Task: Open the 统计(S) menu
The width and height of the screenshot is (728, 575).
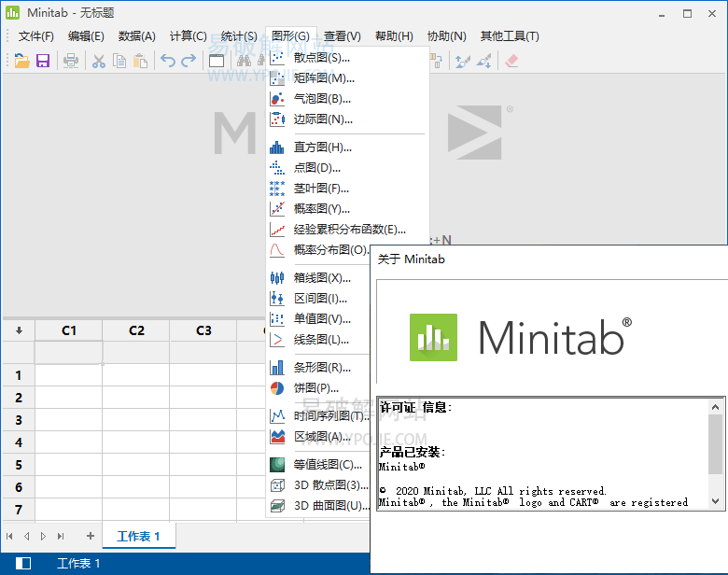Action: (239, 36)
